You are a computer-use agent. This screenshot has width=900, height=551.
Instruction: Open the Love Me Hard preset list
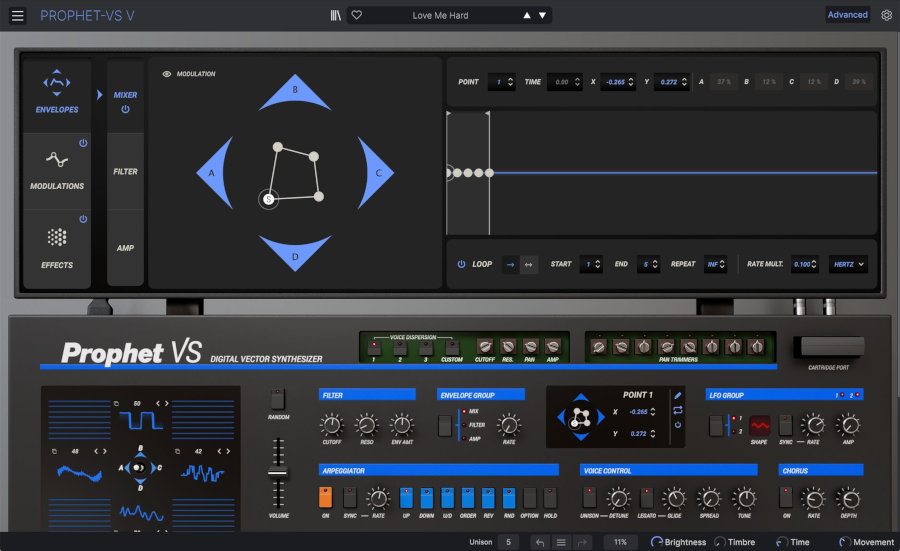440,15
